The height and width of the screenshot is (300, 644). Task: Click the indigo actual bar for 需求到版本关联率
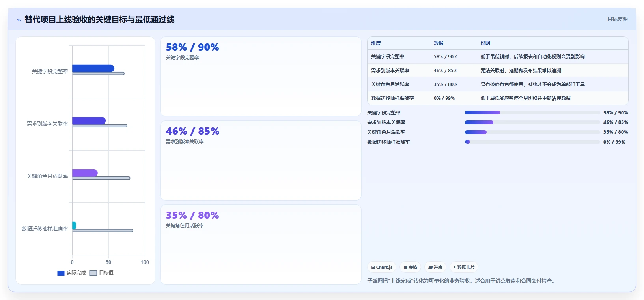pos(89,121)
